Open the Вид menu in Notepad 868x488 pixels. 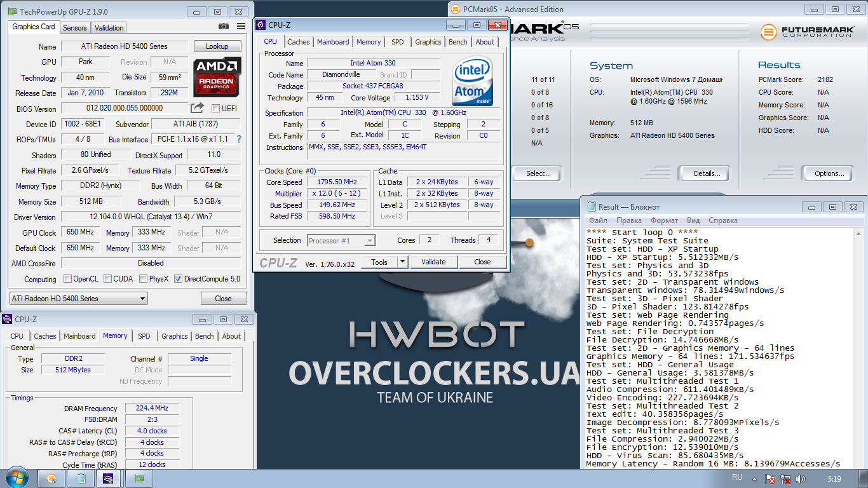(693, 220)
